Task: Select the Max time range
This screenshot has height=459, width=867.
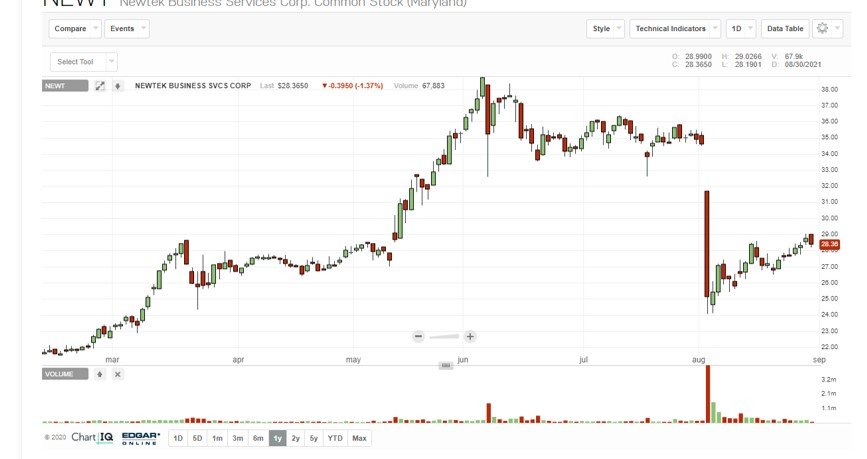Action: (x=359, y=438)
